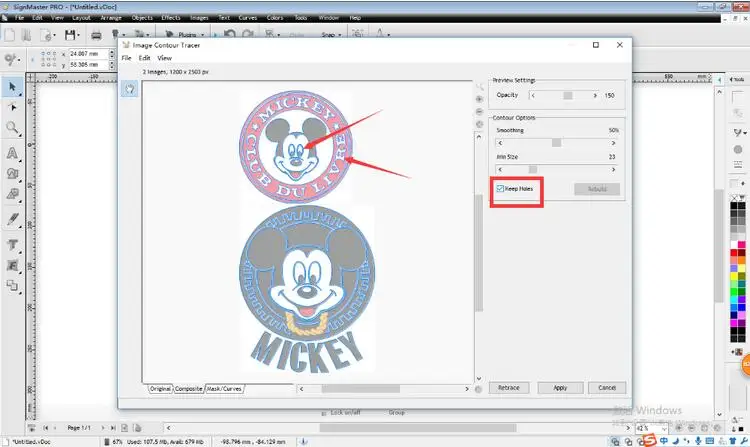Click the zoom-fit icon beside the tracer preview
The width and height of the screenshot is (750, 447).
pos(479,124)
